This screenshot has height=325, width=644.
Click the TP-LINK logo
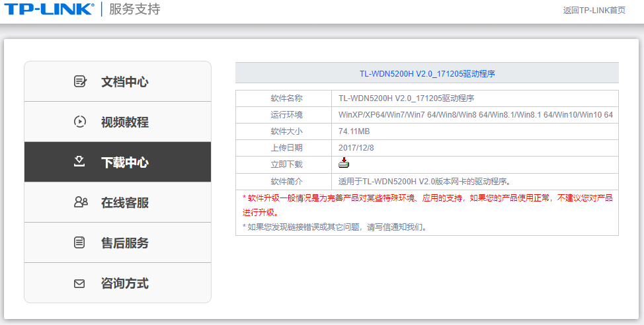click(48, 9)
